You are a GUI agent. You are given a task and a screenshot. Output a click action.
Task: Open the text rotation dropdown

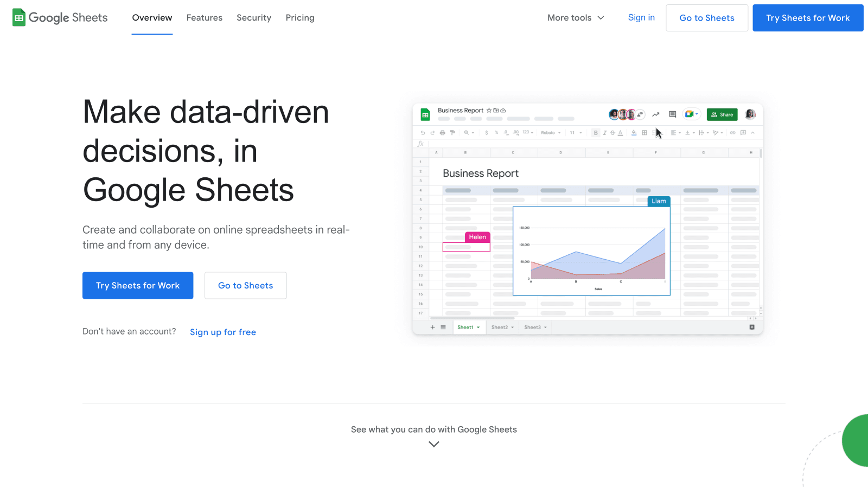[x=718, y=132]
